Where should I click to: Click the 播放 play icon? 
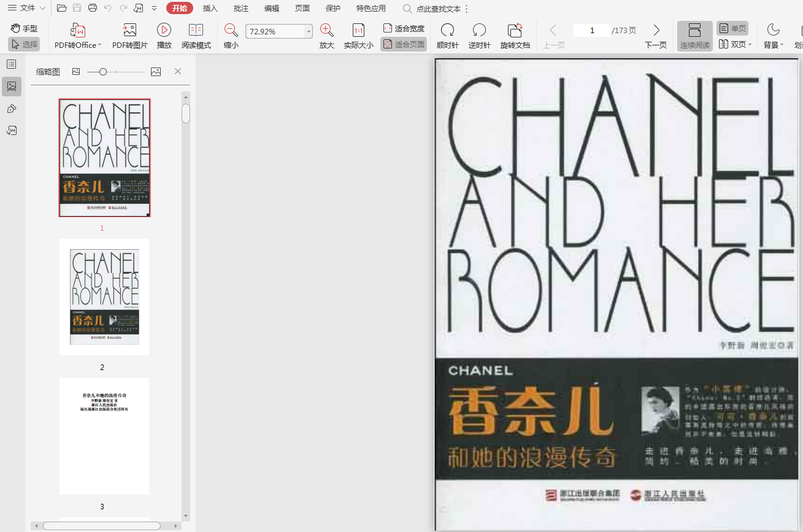tap(164, 31)
